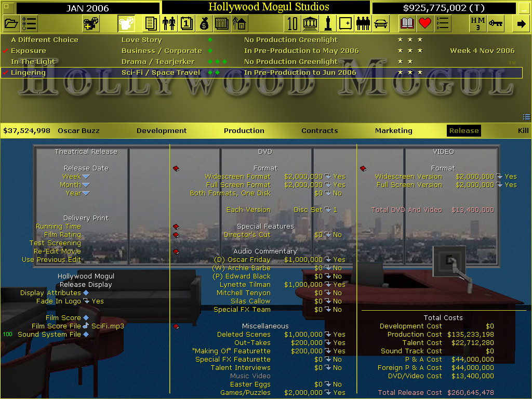
Task: Switch to the Marketing tab
Action: (x=394, y=130)
